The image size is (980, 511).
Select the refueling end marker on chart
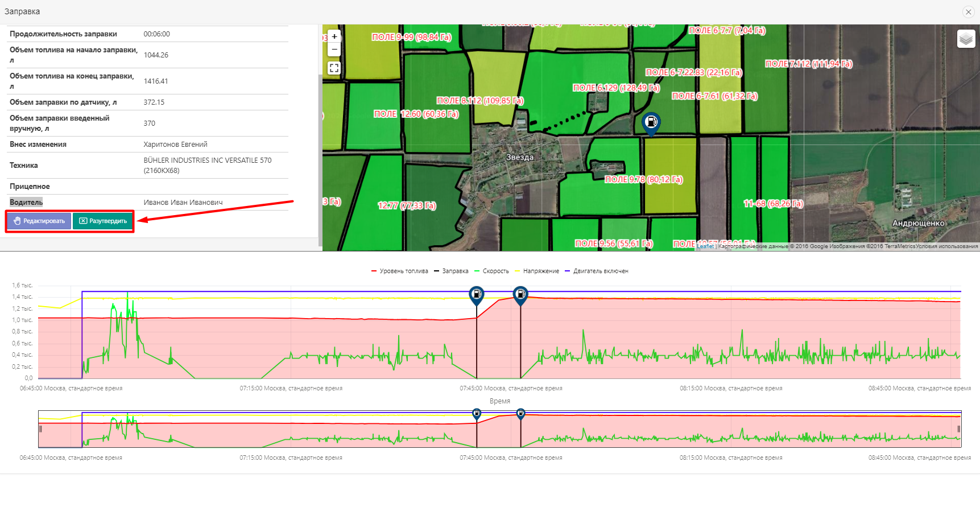click(520, 295)
